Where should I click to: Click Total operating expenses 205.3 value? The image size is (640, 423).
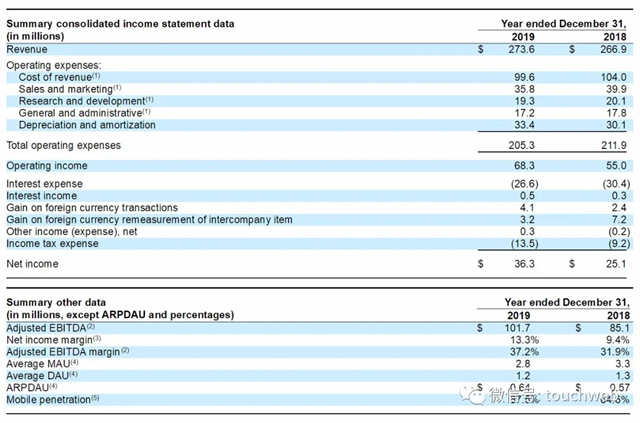coord(521,145)
